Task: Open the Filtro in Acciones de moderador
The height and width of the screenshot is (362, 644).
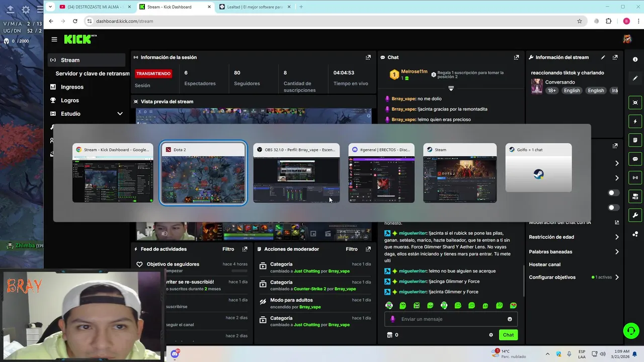Action: 351,249
